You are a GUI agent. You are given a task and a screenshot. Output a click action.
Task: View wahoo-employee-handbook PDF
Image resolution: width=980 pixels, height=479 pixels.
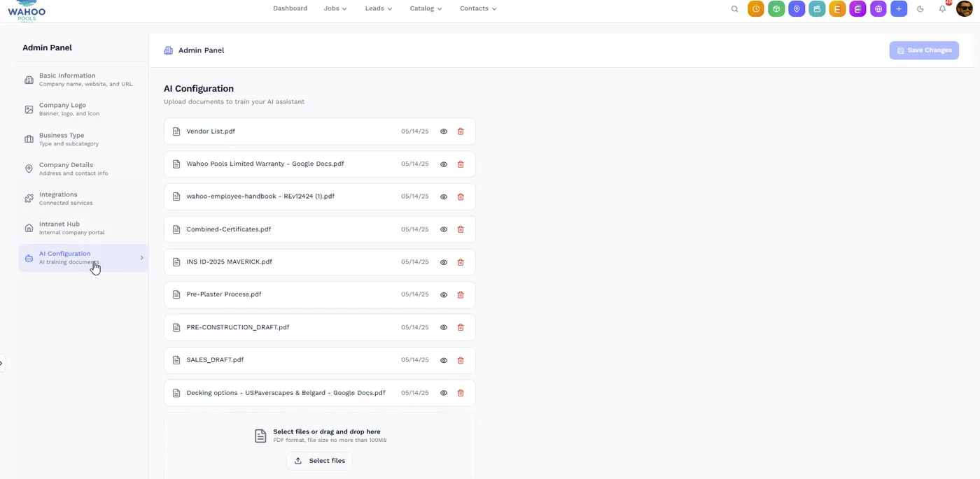444,197
